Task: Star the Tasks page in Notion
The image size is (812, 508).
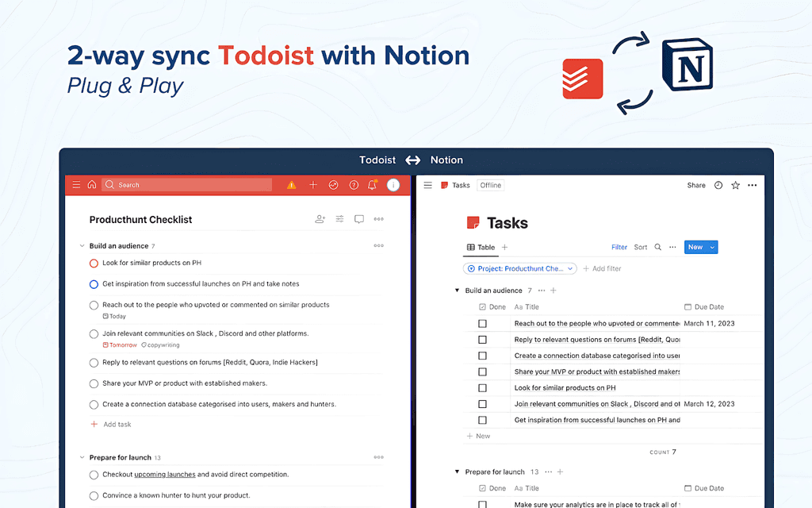Action: point(736,185)
